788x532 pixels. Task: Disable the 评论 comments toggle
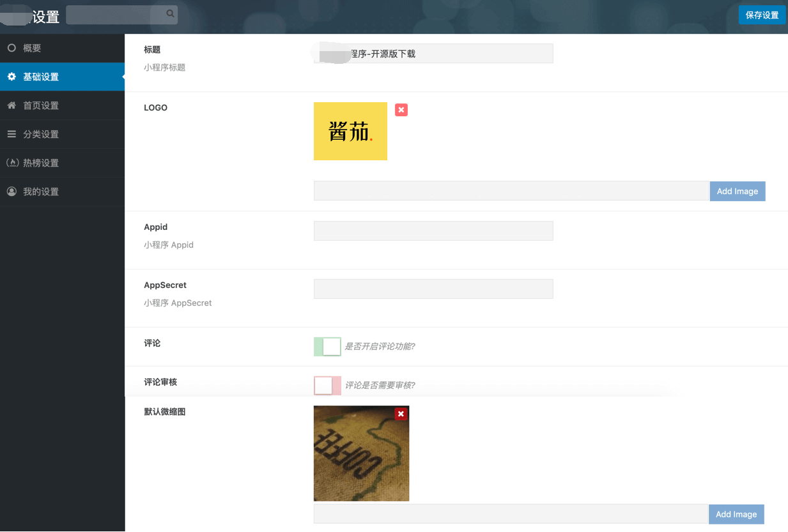tap(327, 346)
